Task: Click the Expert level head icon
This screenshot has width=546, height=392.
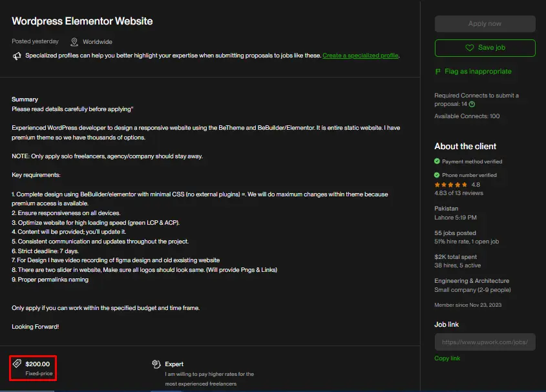Action: (156, 364)
